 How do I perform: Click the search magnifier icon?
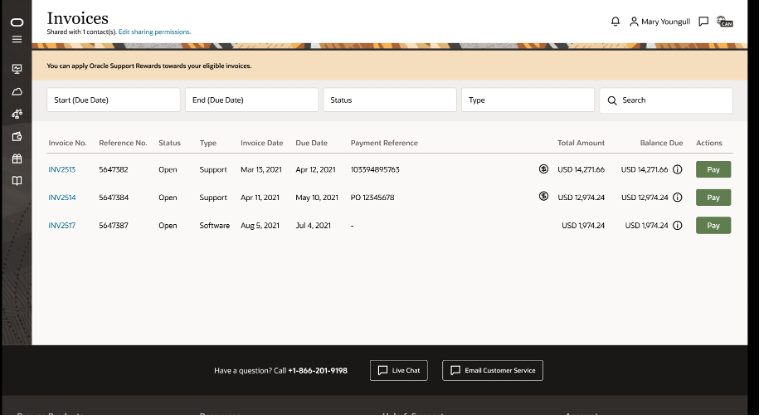tap(612, 100)
